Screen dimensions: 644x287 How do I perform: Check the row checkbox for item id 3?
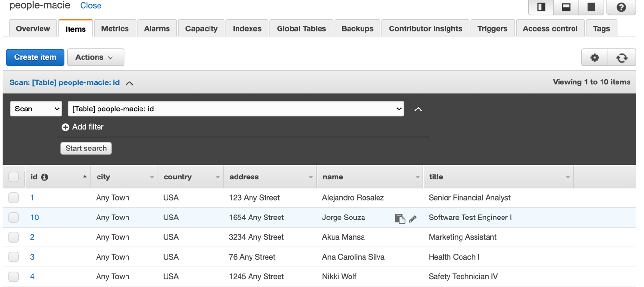[14, 257]
